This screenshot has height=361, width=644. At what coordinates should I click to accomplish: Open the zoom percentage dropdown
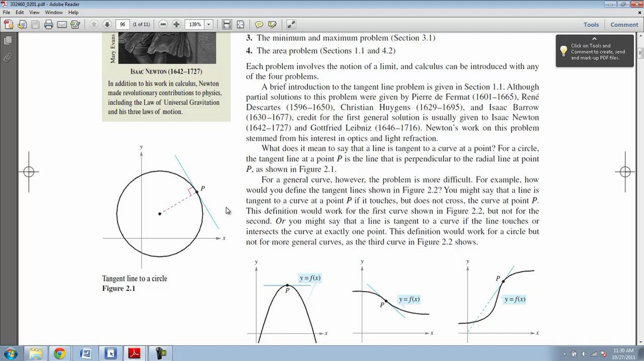pos(208,25)
